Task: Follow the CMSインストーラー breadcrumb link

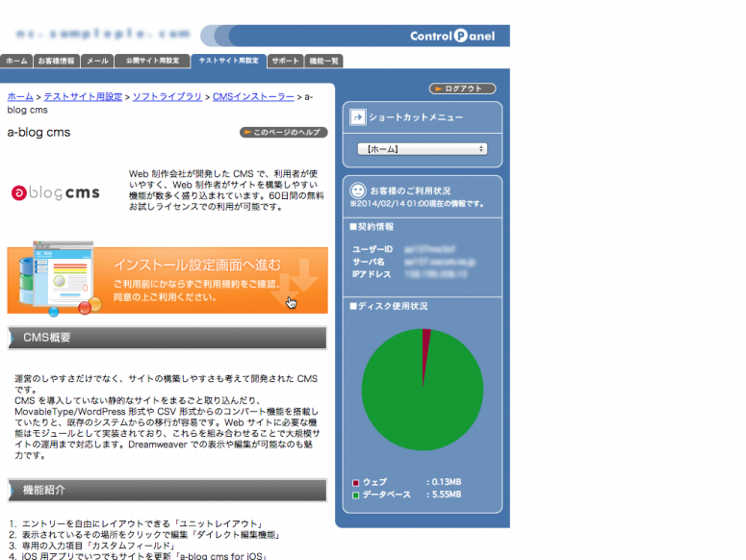Action: [252, 97]
